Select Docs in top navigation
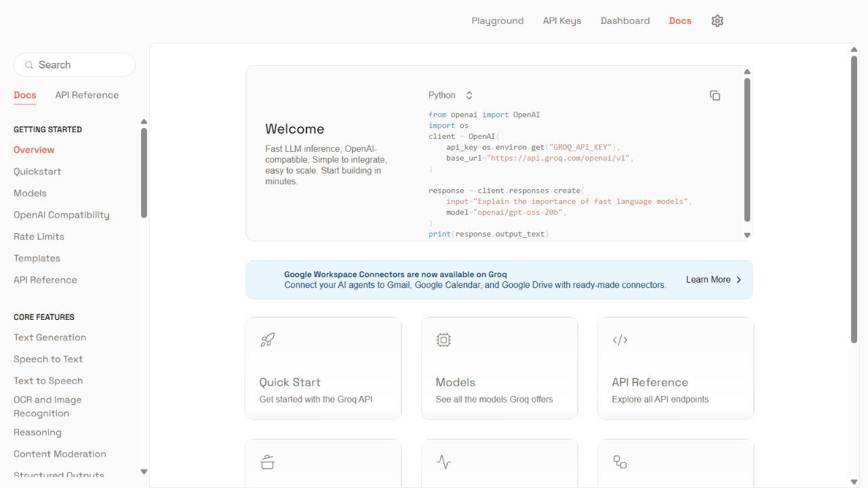This screenshot has height=488, width=868. (x=680, y=21)
